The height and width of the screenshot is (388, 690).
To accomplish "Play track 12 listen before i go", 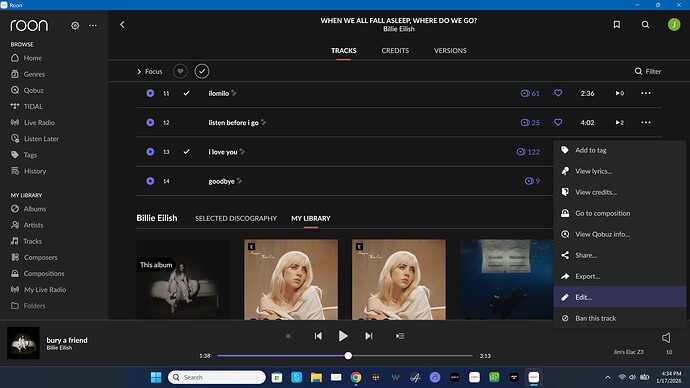I will point(150,122).
